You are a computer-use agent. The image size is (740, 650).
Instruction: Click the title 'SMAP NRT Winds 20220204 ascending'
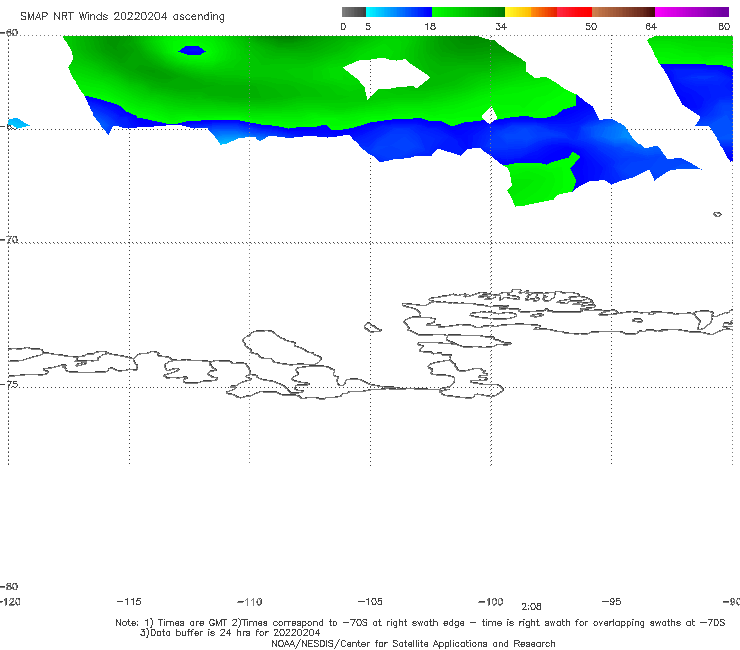pyautogui.click(x=122, y=16)
